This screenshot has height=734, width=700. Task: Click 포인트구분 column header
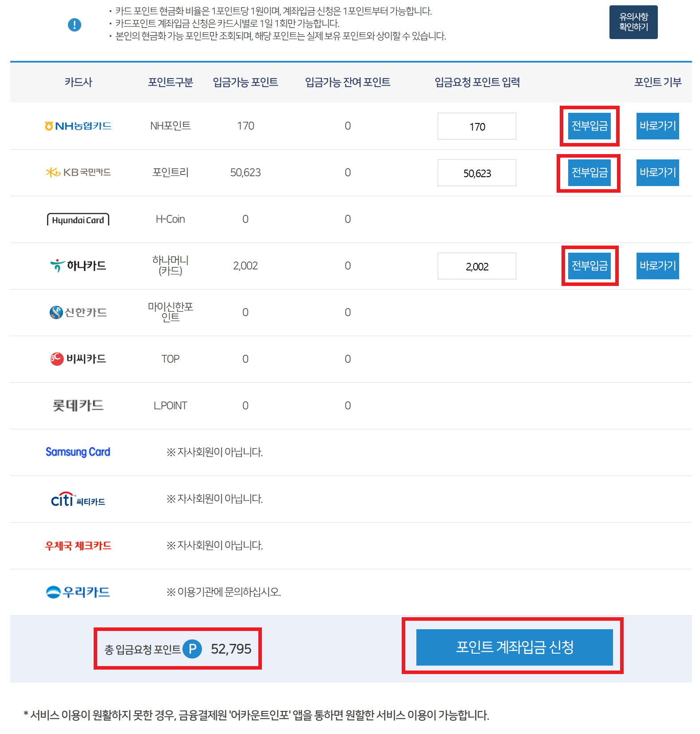point(170,82)
